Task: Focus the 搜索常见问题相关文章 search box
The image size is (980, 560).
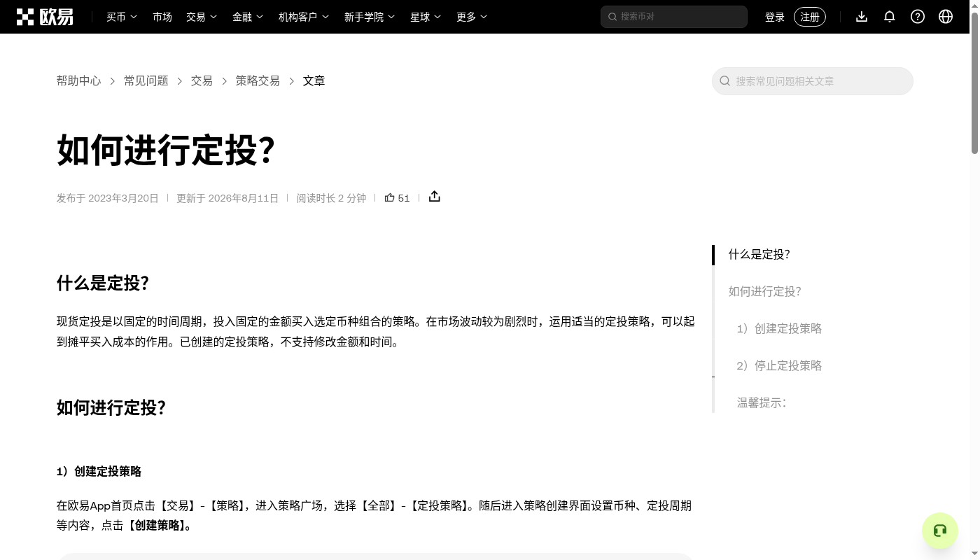Action: [x=813, y=81]
